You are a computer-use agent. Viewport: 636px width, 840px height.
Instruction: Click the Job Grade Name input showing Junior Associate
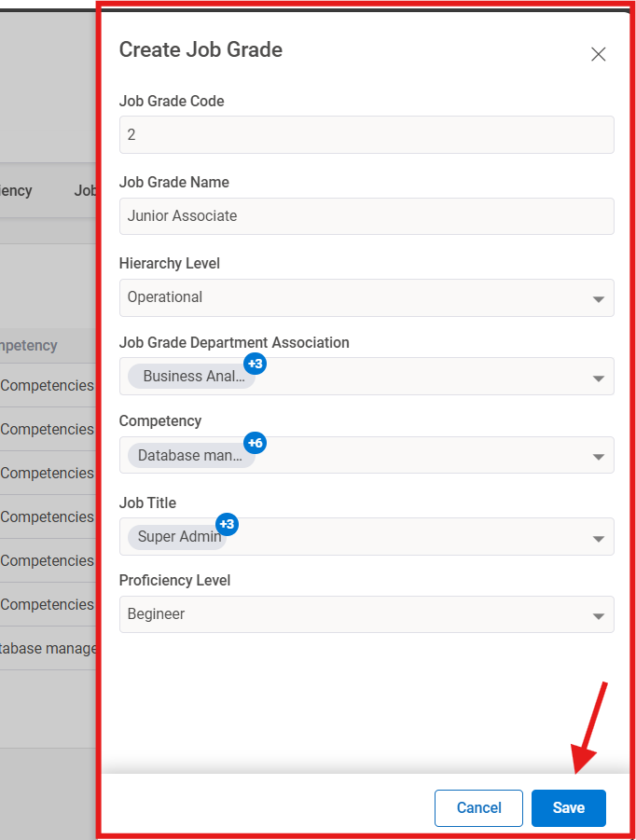(366, 216)
